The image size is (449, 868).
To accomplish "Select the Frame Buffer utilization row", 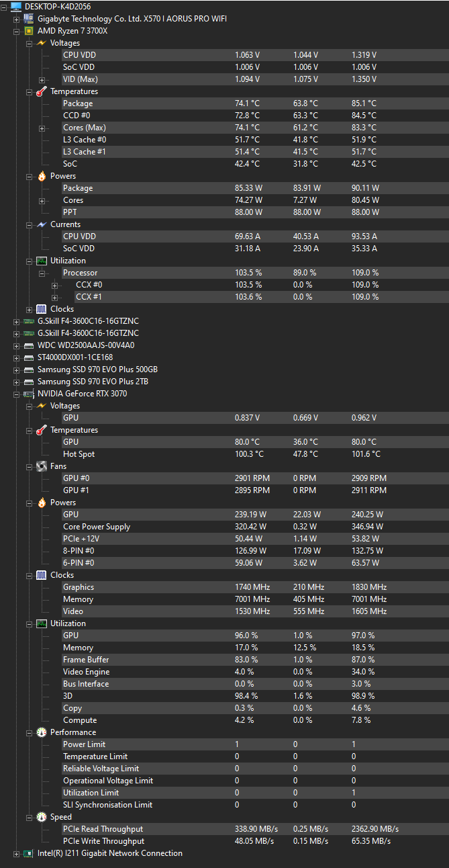I will click(x=255, y=660).
